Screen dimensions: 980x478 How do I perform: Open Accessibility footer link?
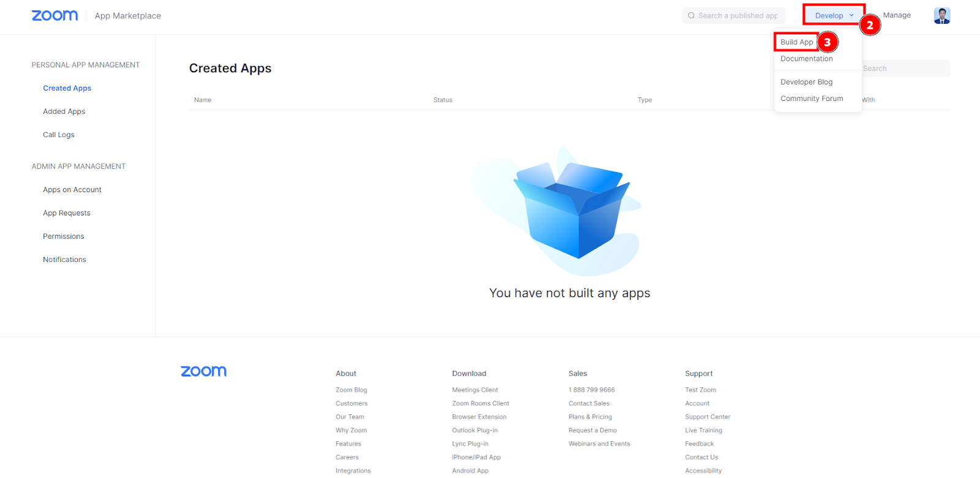703,471
